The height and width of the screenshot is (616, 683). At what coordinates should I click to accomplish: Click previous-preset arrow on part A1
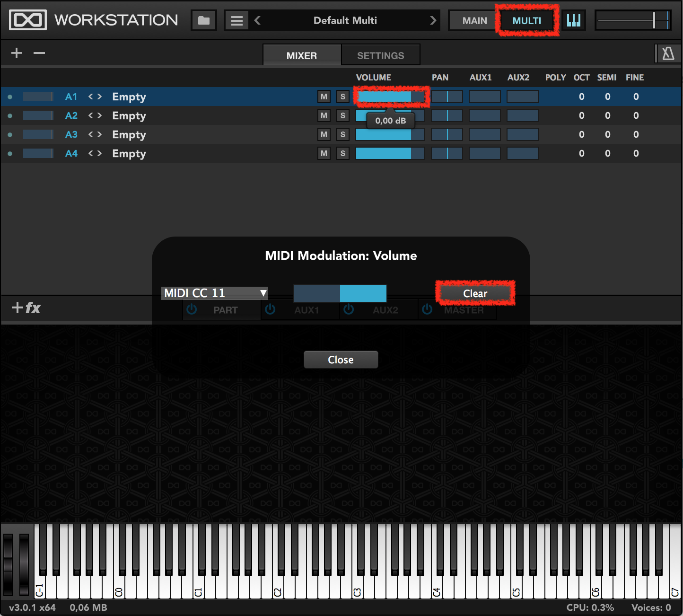(91, 97)
